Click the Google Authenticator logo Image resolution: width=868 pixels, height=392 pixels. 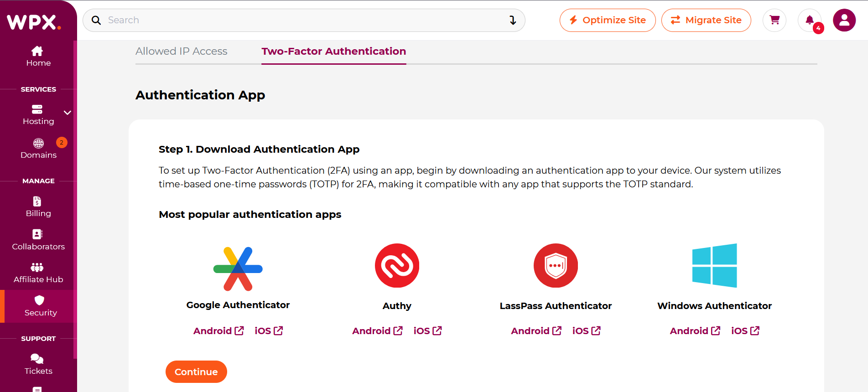point(238,269)
